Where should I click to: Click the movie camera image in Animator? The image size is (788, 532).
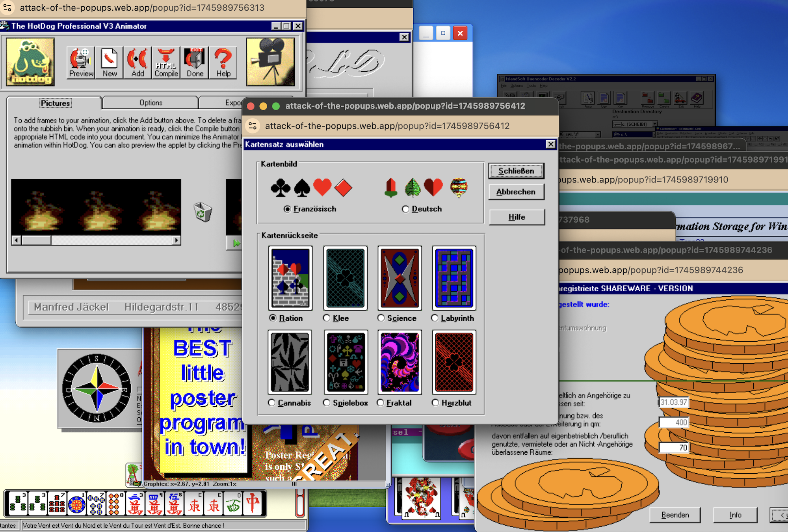click(x=270, y=62)
